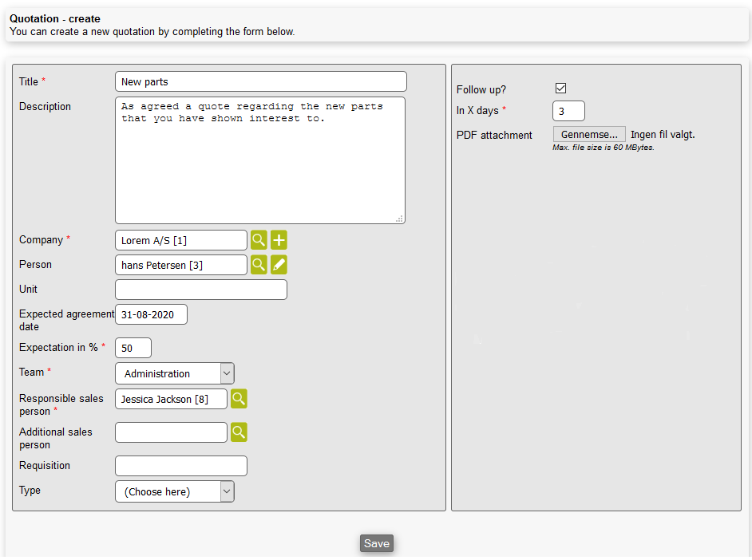The image size is (752, 560).
Task: Expand the Type dropdown list
Action: (175, 491)
